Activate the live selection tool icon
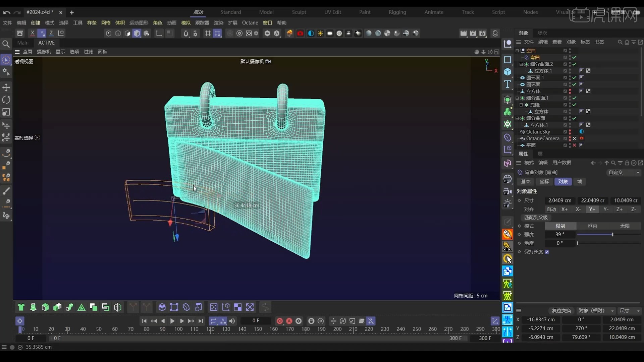 pyautogui.click(x=6, y=60)
